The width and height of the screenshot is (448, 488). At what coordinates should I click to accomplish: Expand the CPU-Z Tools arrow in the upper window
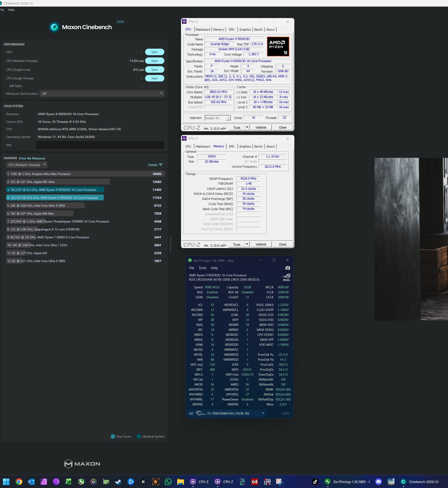247,127
